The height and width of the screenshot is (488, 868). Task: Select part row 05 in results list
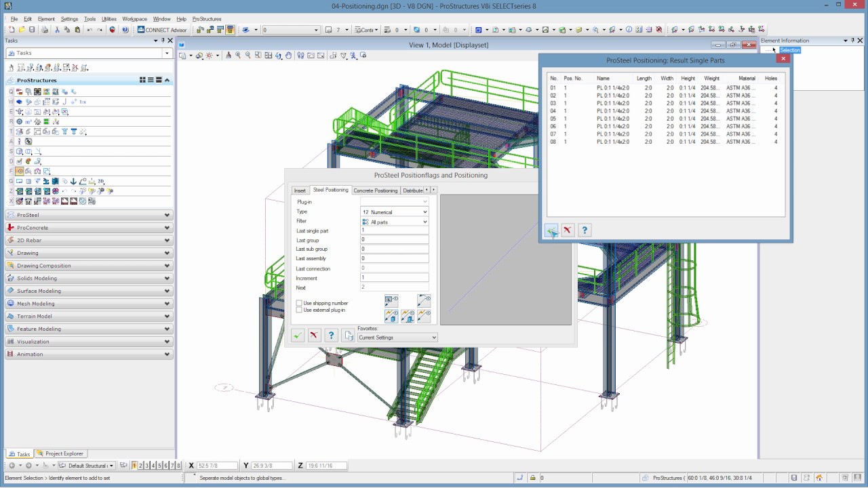pyautogui.click(x=665, y=119)
